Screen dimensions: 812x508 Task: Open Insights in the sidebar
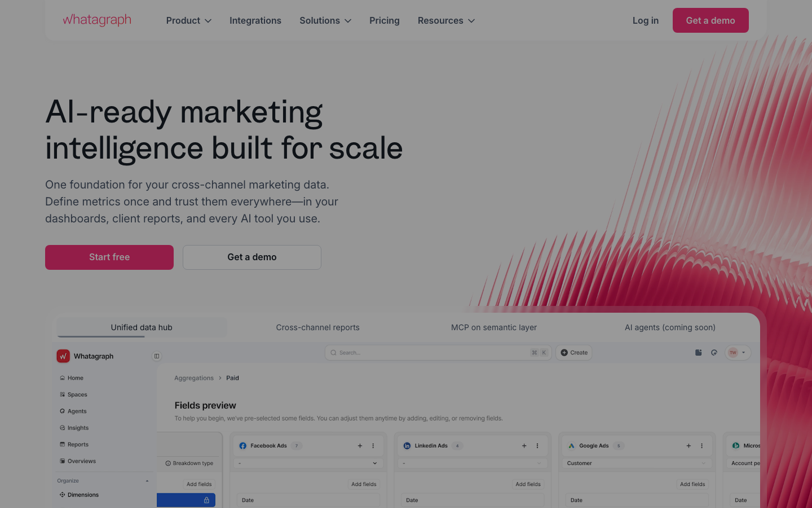78,428
